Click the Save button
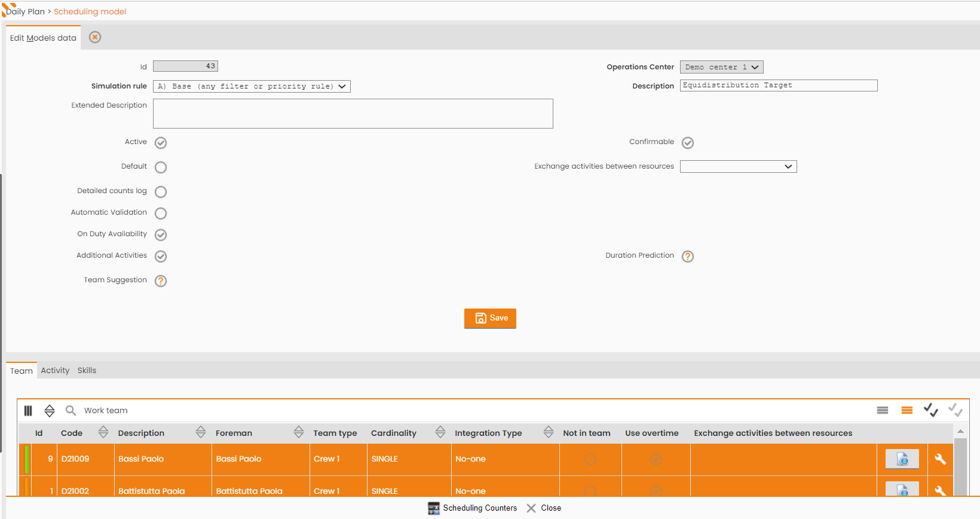The height and width of the screenshot is (519, 980). [490, 318]
